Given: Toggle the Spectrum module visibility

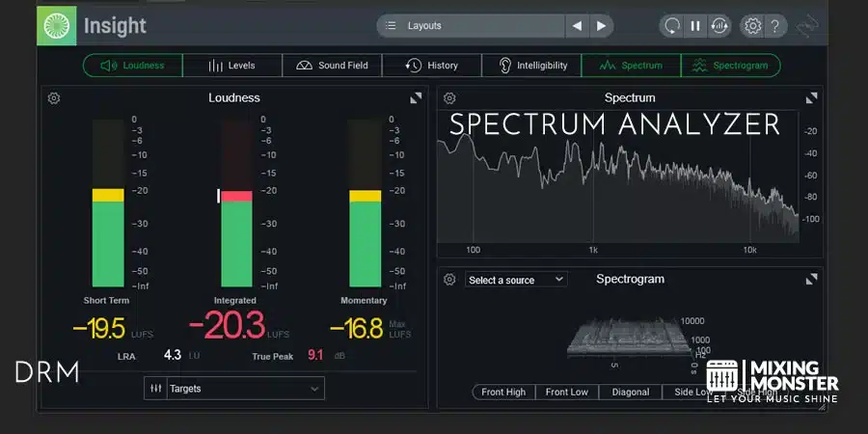Looking at the screenshot, I should (631, 66).
